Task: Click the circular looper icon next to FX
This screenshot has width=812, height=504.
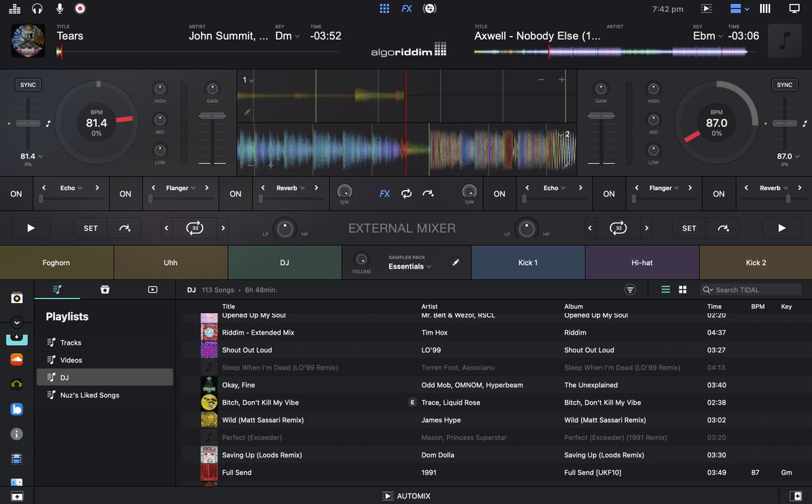Action: (x=429, y=9)
